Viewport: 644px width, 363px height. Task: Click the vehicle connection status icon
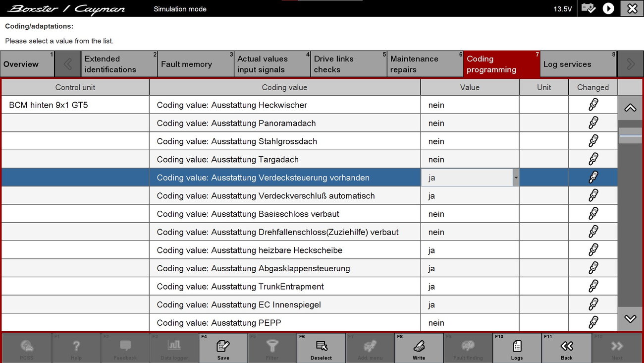589,8
